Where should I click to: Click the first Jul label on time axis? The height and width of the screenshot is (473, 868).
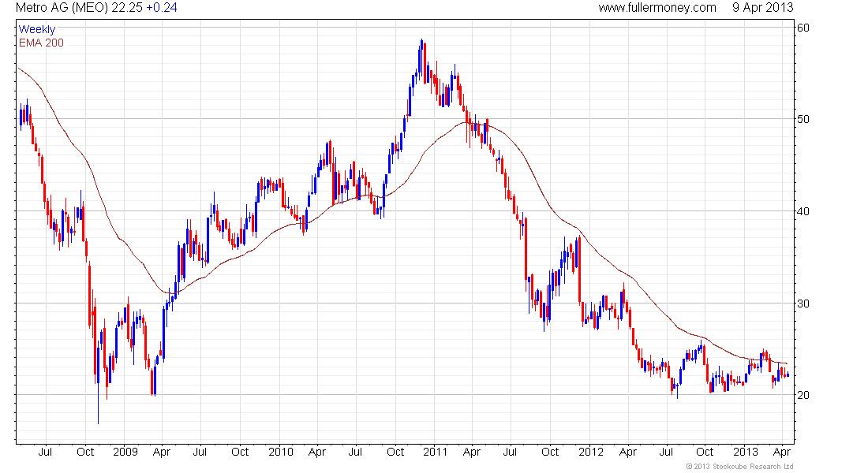(x=45, y=452)
